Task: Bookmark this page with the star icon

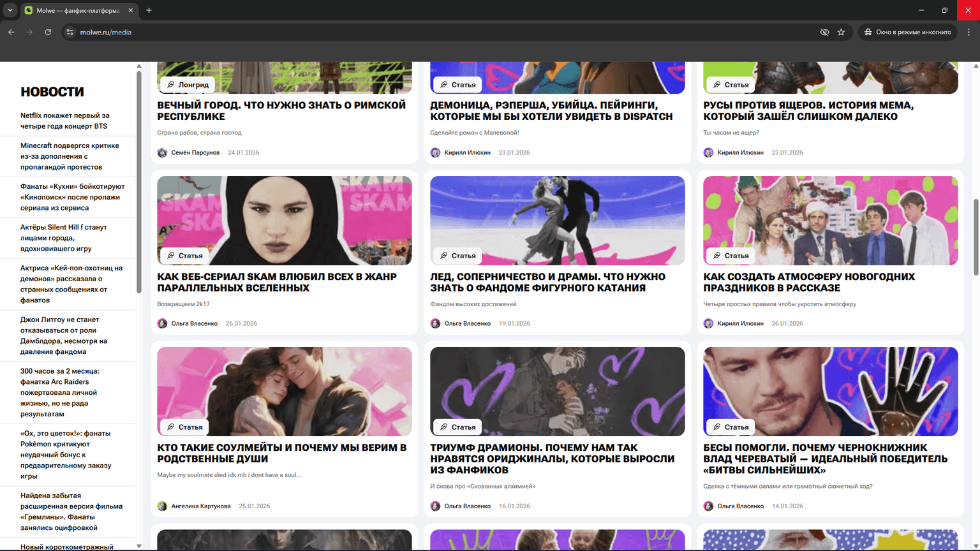Action: point(841,32)
